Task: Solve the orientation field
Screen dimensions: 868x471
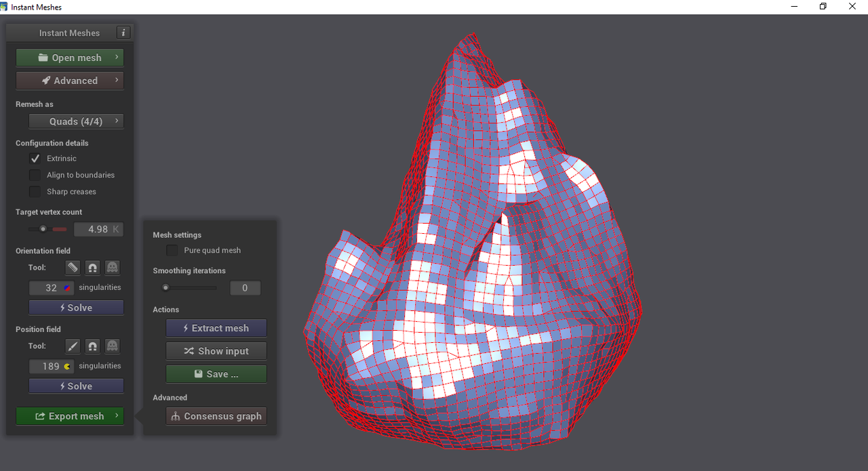Action: point(76,307)
